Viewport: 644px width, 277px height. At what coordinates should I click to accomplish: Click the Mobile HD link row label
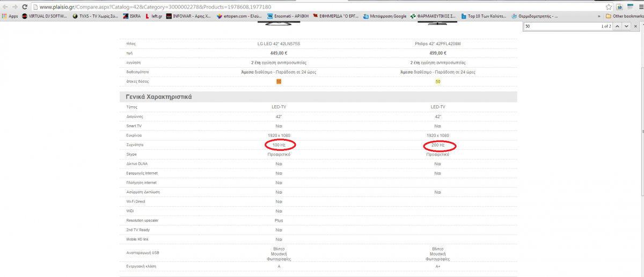(138, 239)
